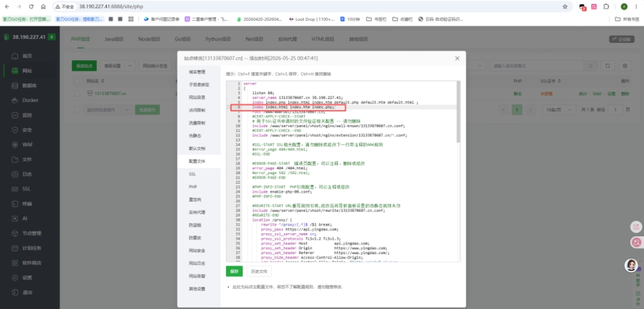
Task: Click 设置 link in the site row
Action: (x=612, y=94)
